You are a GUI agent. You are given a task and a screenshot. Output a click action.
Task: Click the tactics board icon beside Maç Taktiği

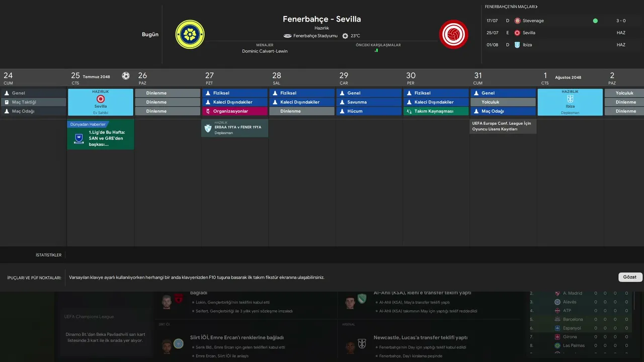7,102
